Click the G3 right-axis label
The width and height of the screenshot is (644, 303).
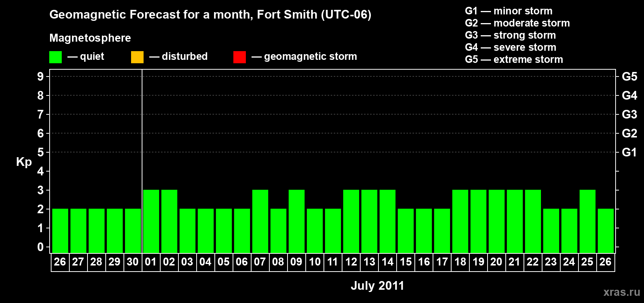tap(629, 114)
